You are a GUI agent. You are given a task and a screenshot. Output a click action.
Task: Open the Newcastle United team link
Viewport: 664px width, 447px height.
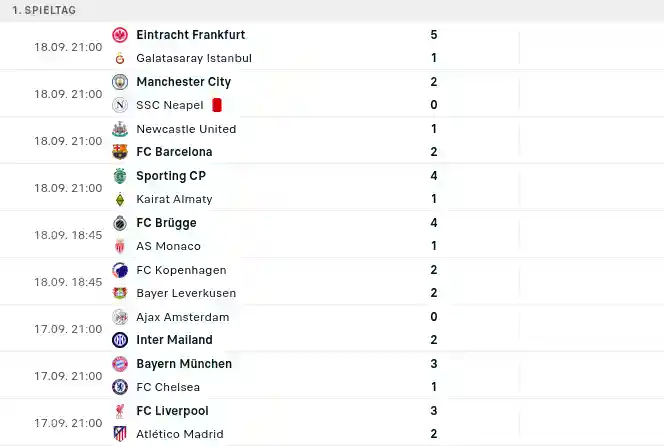point(186,129)
